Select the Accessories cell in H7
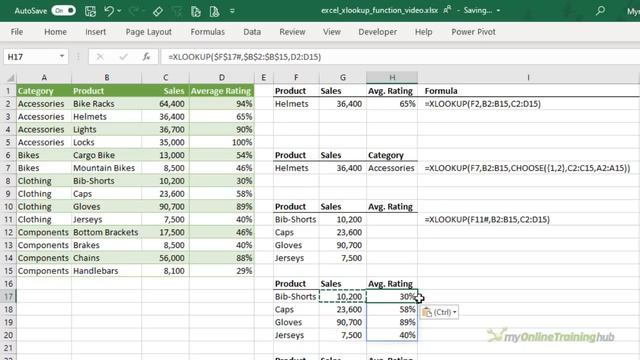The image size is (640, 360). 392,168
